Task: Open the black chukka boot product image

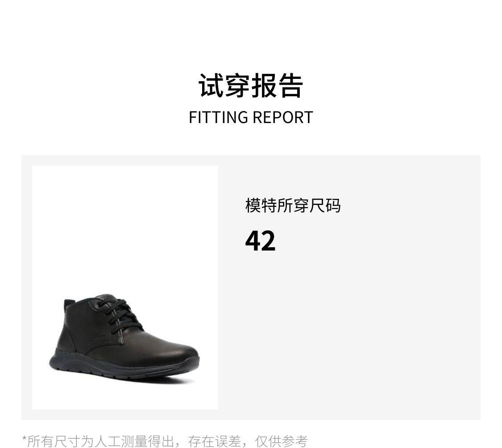Action: point(125,287)
